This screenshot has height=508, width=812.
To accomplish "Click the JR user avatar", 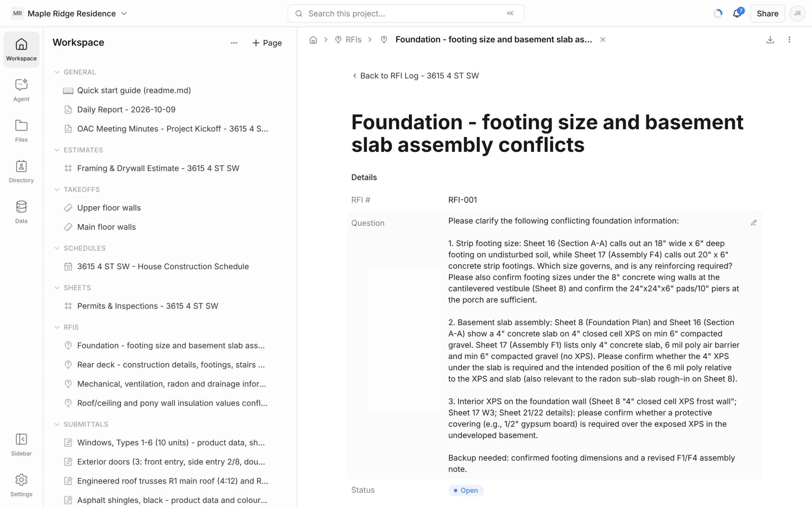I will pos(797,13).
